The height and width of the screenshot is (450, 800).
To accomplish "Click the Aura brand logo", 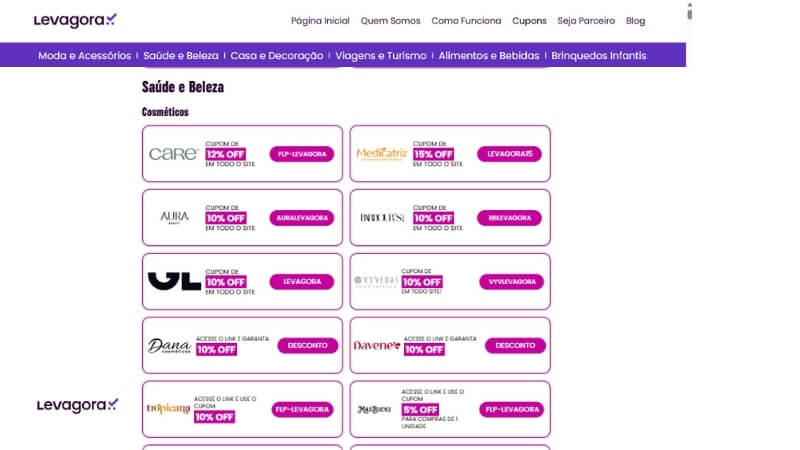I will [x=174, y=218].
